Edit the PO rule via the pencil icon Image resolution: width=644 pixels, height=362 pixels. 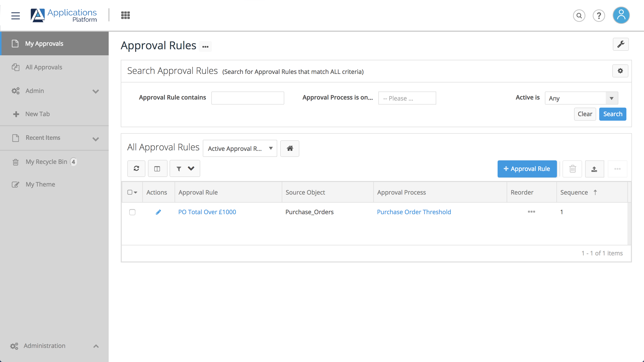158,212
